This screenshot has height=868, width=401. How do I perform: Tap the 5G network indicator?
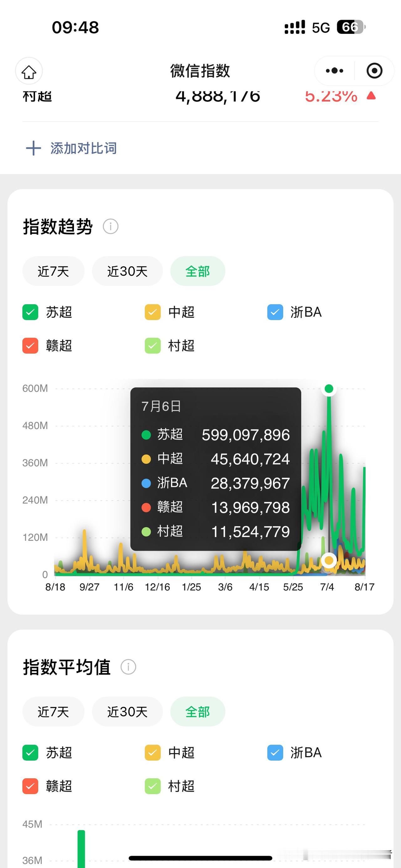click(321, 28)
